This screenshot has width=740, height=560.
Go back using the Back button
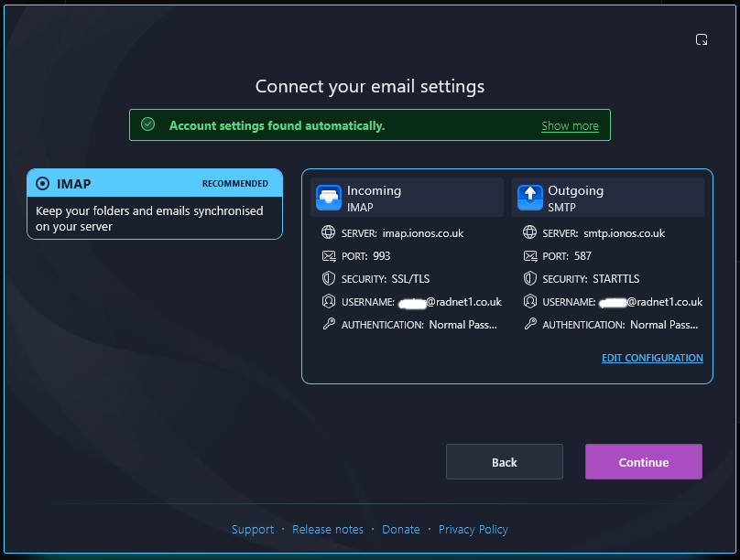coord(504,462)
